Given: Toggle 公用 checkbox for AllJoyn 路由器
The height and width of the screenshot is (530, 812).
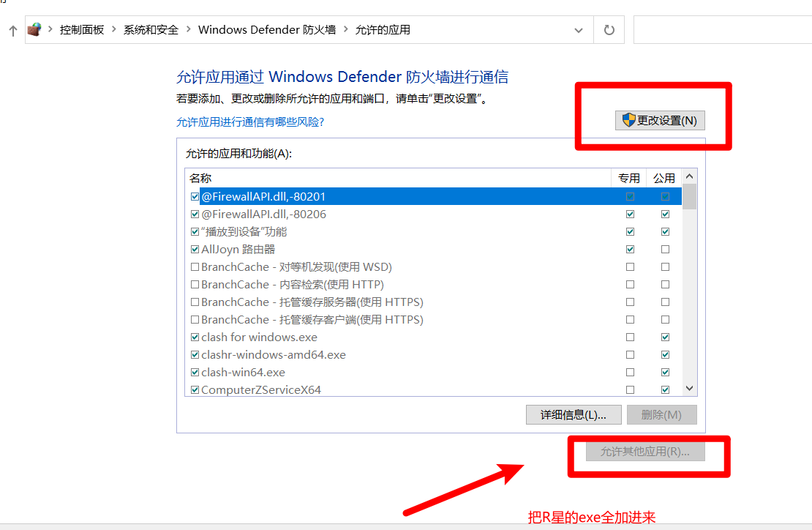Looking at the screenshot, I should 666,249.
